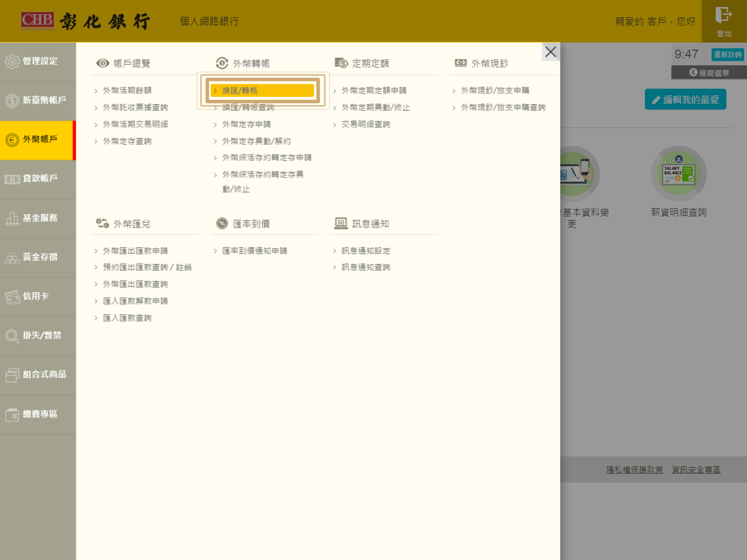Open 匯率到價通知申請 item
The height and width of the screenshot is (560, 747).
tap(254, 251)
